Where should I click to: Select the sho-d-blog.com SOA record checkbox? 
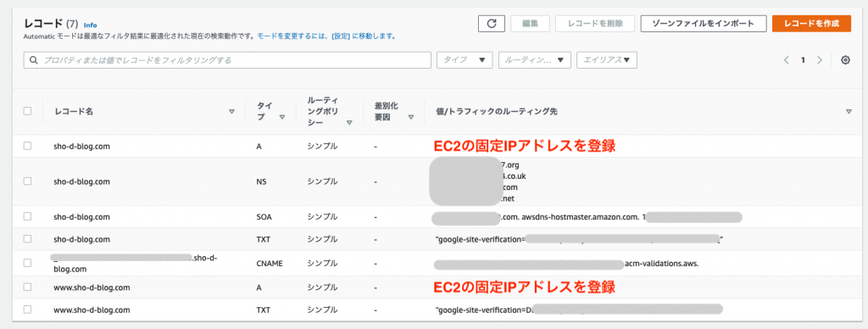point(28,216)
